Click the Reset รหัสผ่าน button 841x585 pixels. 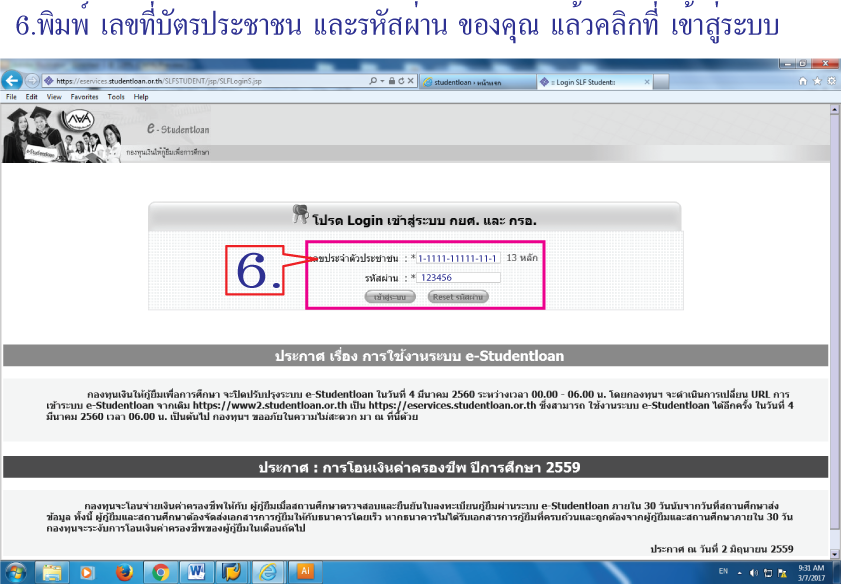458,297
